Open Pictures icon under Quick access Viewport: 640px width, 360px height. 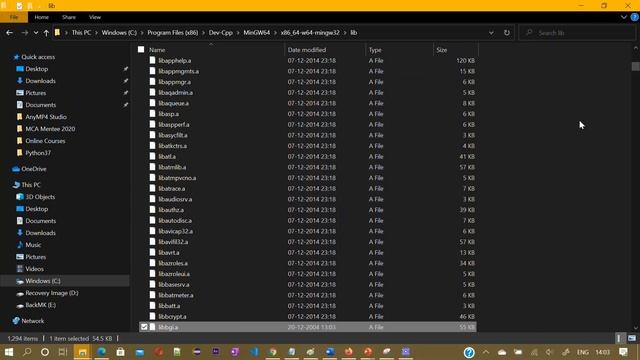(x=20, y=93)
